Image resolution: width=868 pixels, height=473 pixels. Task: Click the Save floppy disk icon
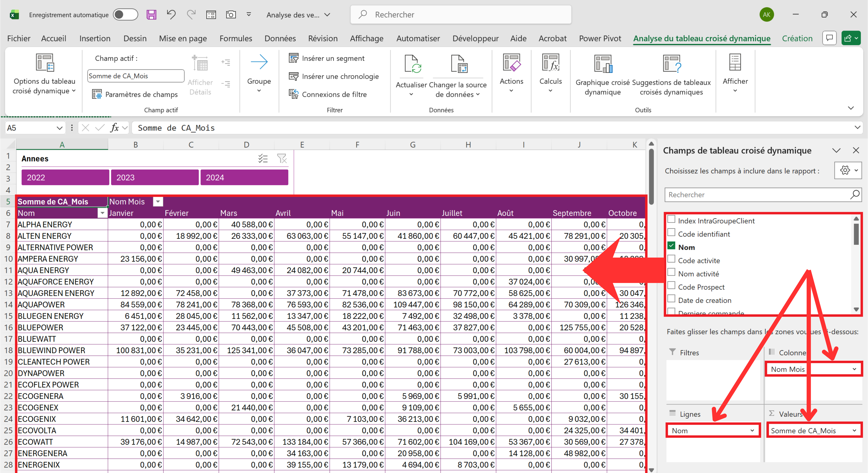pos(151,14)
